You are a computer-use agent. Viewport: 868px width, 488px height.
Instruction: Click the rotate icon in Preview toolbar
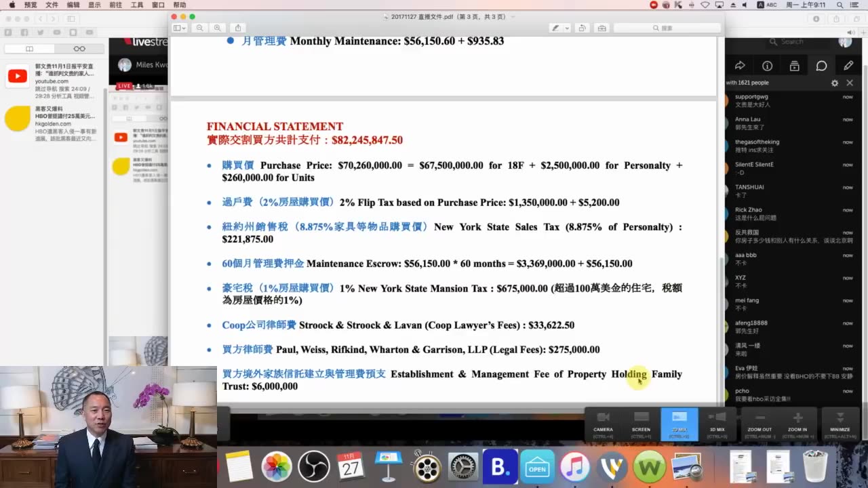click(x=582, y=28)
